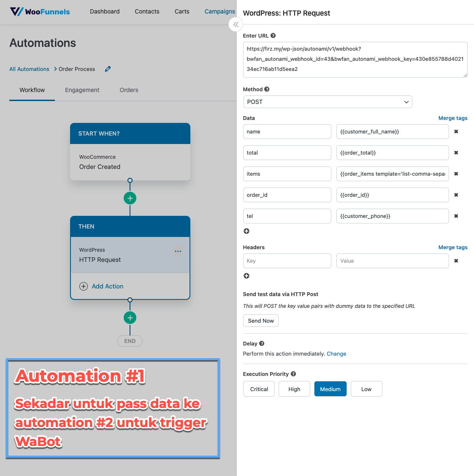Screen dimensions: 474x476
Task: Edit the Order Process automation name
Action: pyautogui.click(x=108, y=69)
